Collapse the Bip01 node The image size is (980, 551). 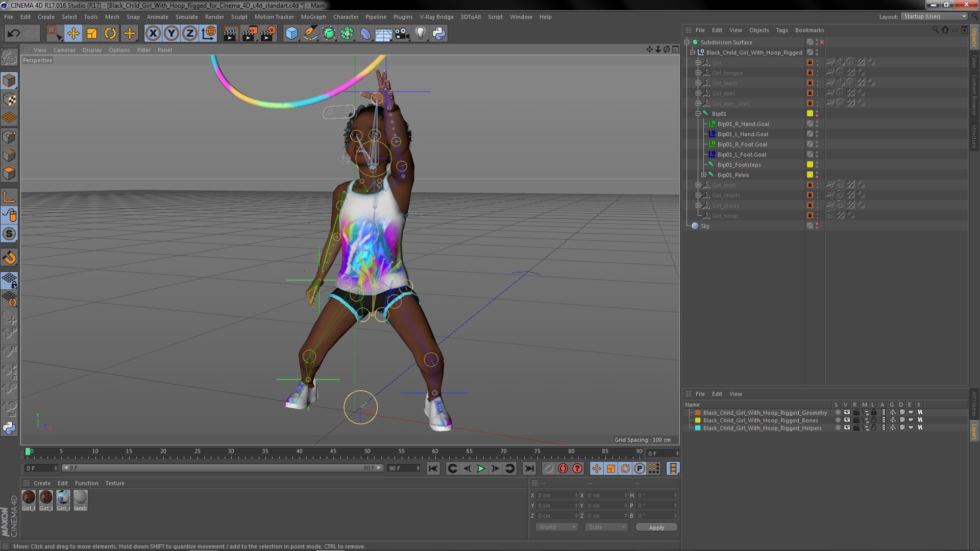[698, 114]
